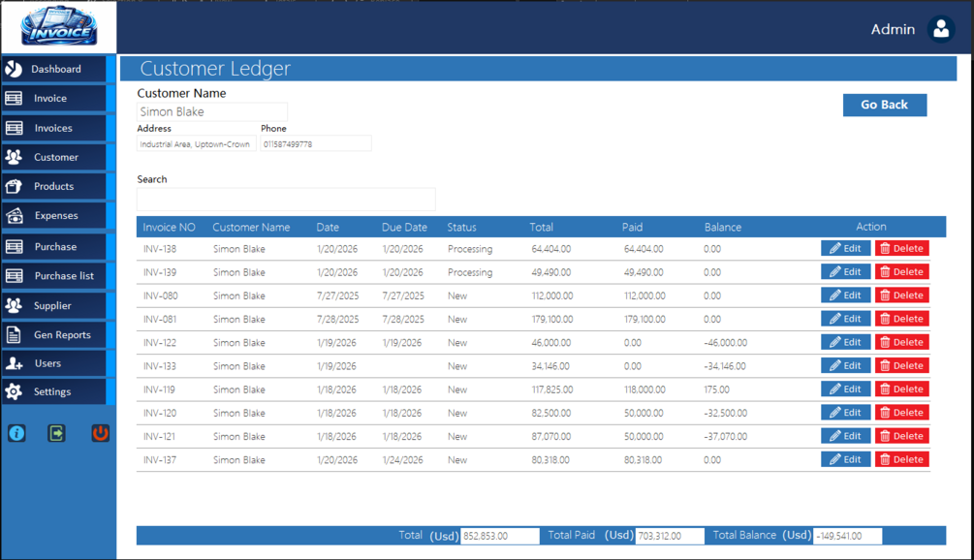Delete invoice INV-139
Screen dimensions: 974x560
[902, 272]
